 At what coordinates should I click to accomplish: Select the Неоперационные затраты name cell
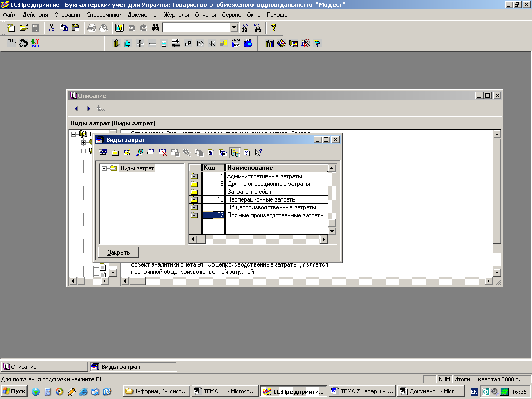277,199
